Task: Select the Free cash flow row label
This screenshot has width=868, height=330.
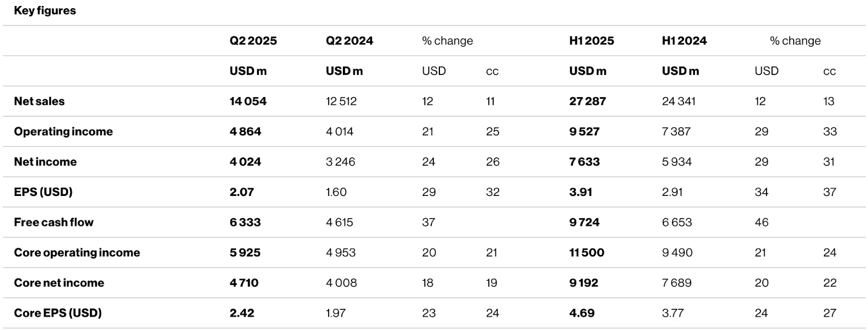Action: [x=54, y=223]
